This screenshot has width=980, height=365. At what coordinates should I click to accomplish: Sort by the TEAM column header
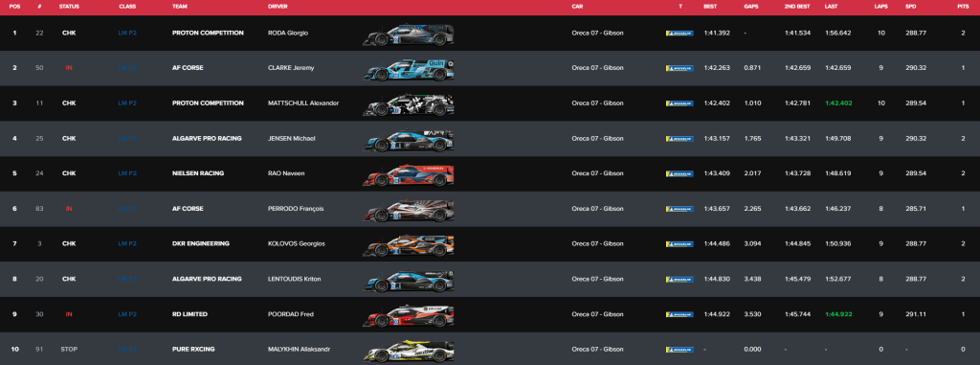pos(179,7)
